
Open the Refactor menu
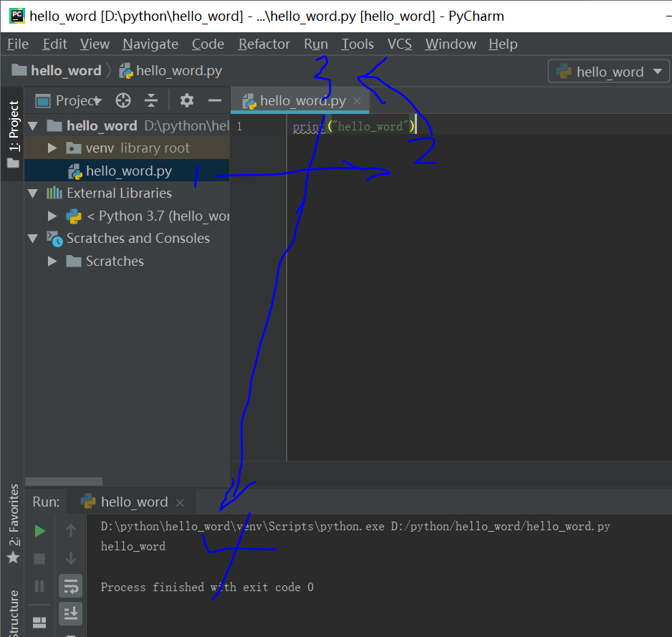click(x=264, y=44)
